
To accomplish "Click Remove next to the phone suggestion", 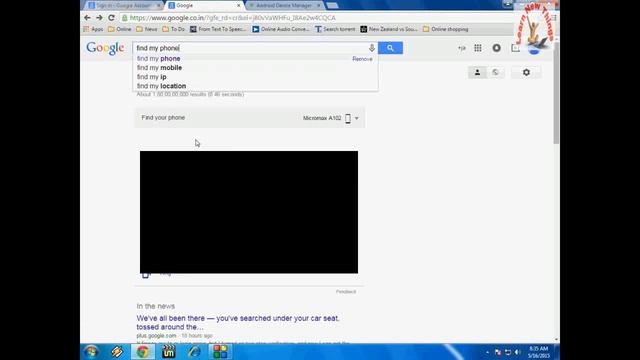I will [x=362, y=59].
